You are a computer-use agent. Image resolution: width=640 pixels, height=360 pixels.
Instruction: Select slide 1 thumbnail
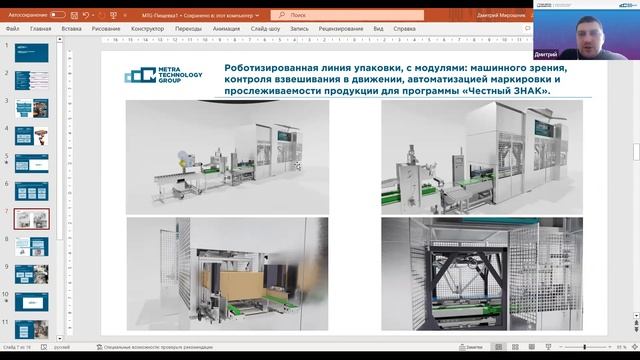pos(31,53)
